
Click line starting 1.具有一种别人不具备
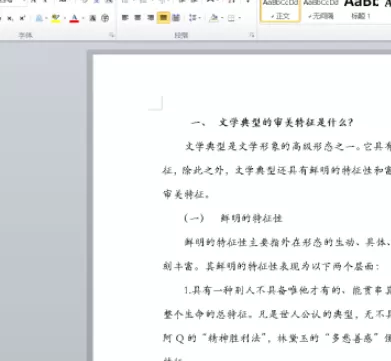tap(288, 290)
